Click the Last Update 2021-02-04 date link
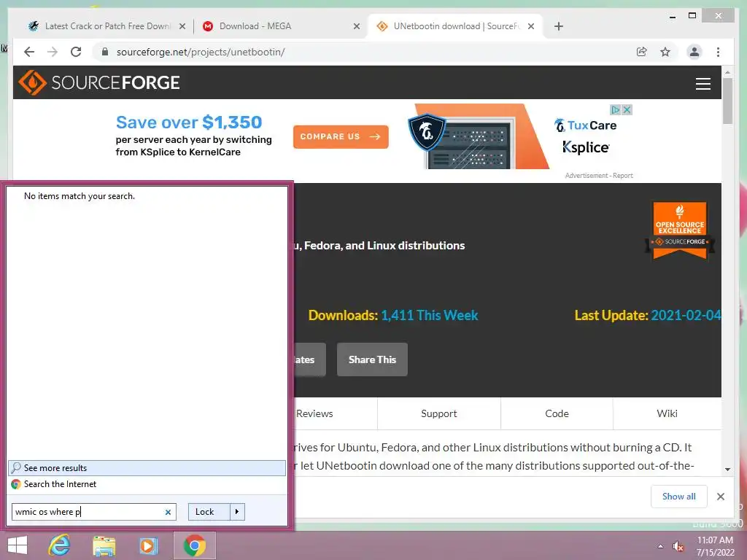Screen dimensions: 747x560 point(686,315)
